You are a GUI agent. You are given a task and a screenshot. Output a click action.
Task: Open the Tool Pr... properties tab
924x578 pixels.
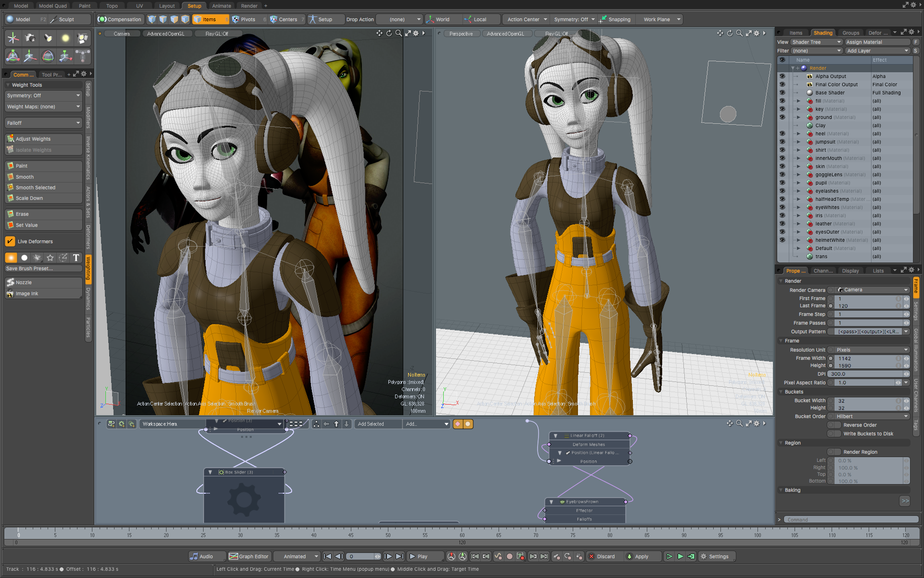[51, 75]
